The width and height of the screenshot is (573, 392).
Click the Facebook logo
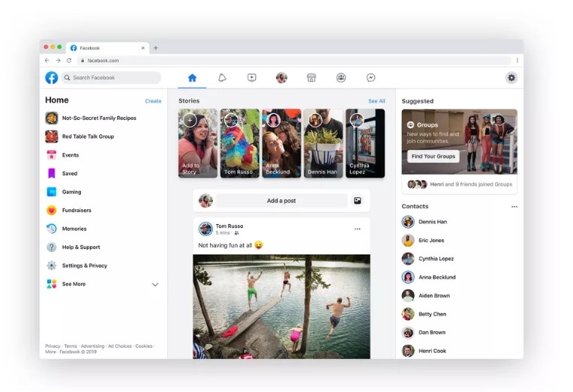point(52,77)
